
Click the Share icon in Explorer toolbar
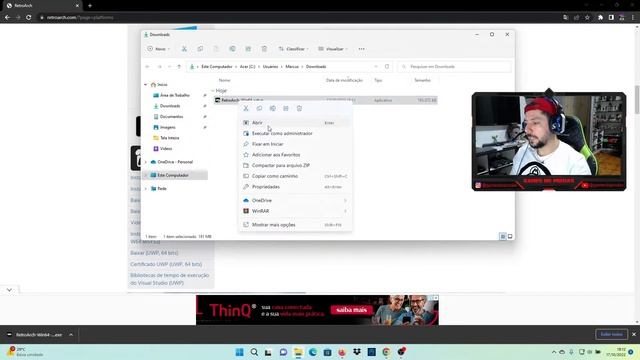pos(248,49)
